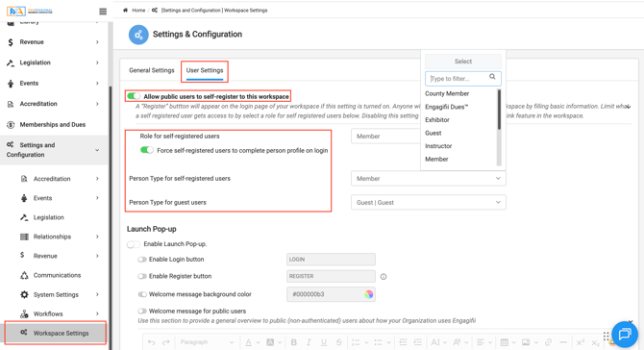644x350 pixels.
Task: Toggle bold in the editor toolbar
Action: pyautogui.click(x=294, y=342)
